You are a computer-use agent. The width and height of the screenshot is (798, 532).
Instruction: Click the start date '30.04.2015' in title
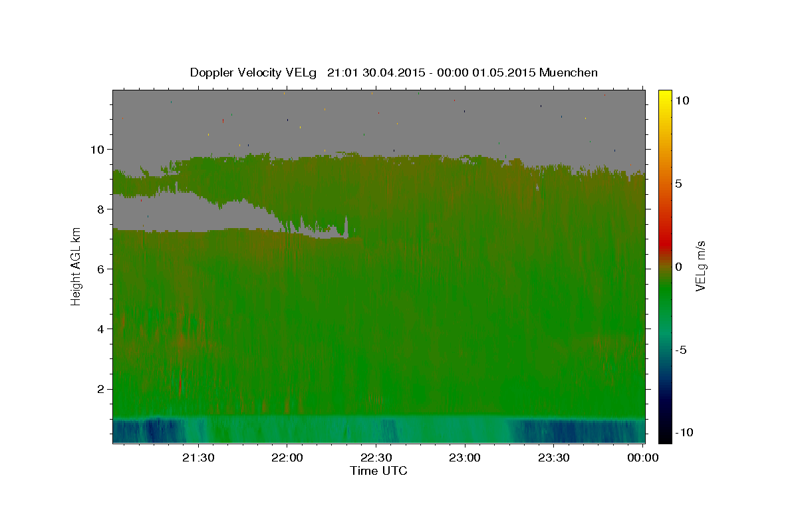(394, 72)
